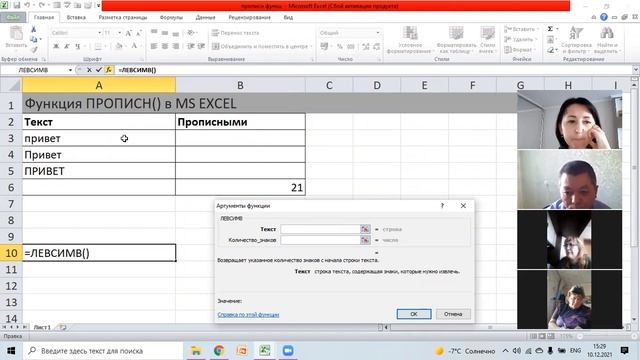Toggle italic К formatting

67,46
